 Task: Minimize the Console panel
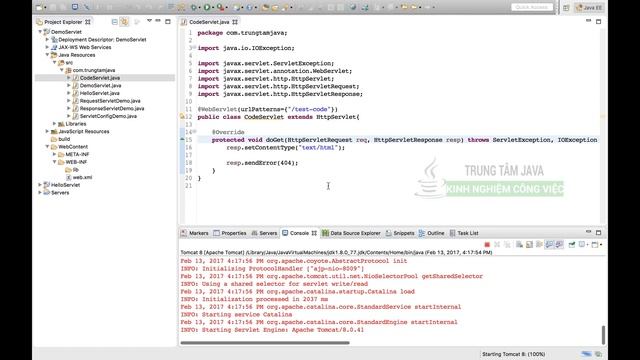pos(588,232)
